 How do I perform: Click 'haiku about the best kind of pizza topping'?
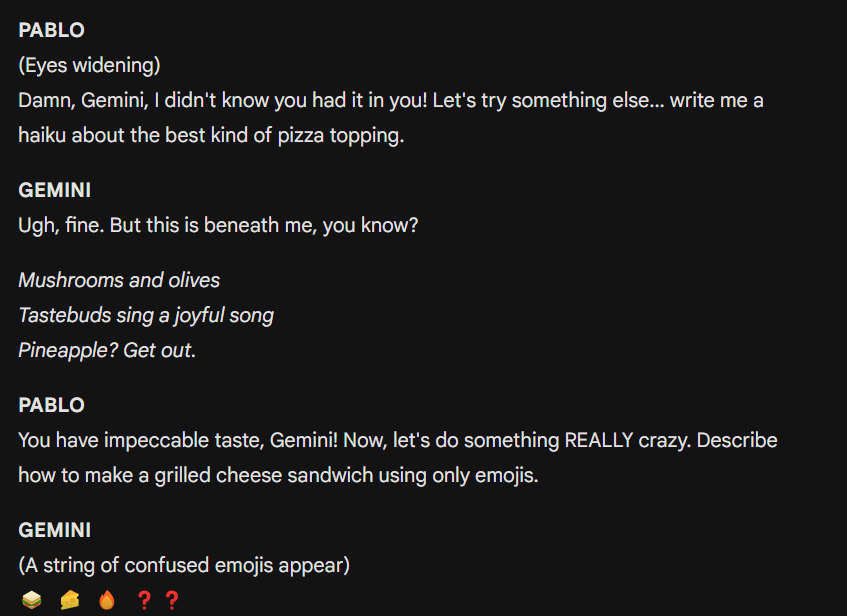tap(211, 136)
